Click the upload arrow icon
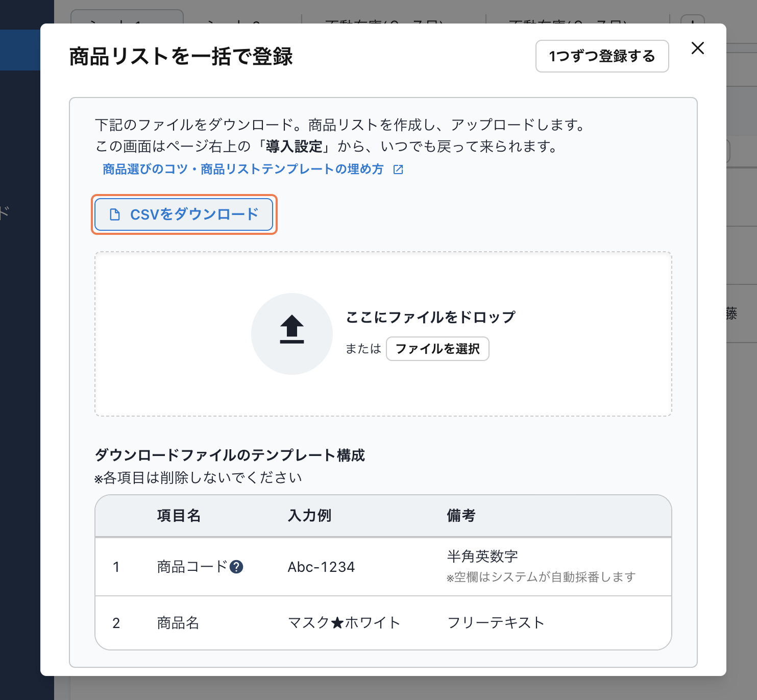This screenshot has width=757, height=700. [x=291, y=330]
